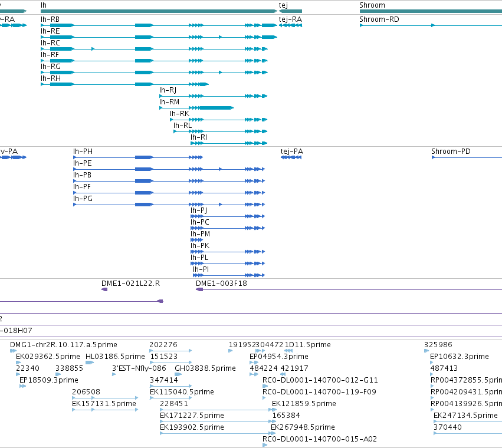Select the Shroom gene label
Viewport: 502px width, 448px height.
click(x=372, y=5)
